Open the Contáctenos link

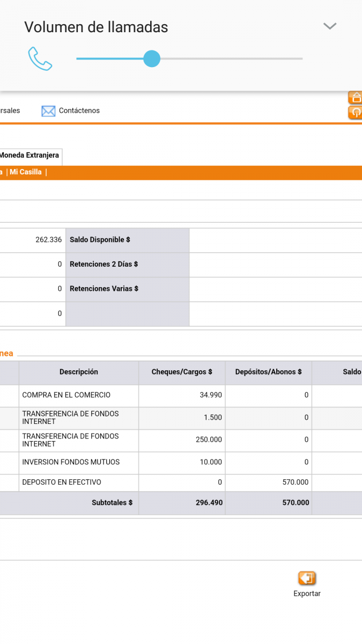click(79, 111)
